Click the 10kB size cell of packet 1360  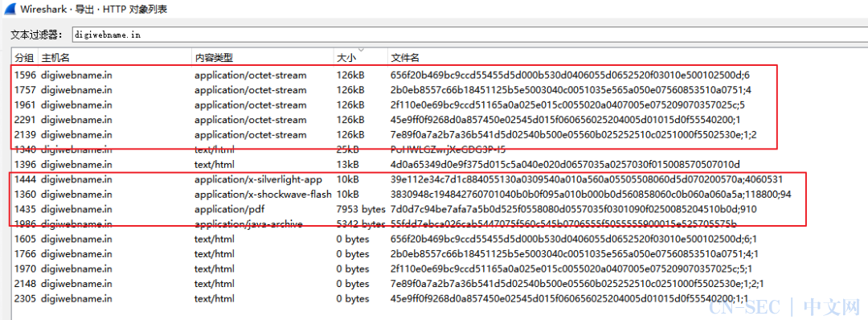click(348, 195)
